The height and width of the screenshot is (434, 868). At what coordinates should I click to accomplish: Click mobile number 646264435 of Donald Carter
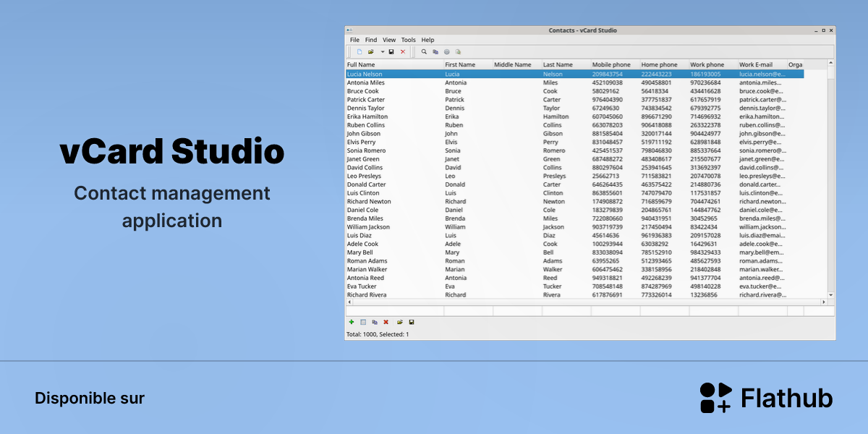(608, 184)
